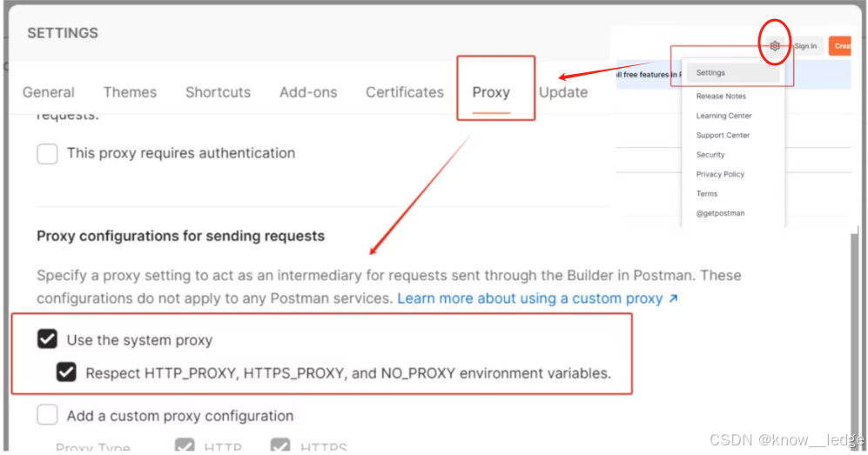Open the General settings tab
This screenshot has height=455, width=868.
click(x=48, y=92)
